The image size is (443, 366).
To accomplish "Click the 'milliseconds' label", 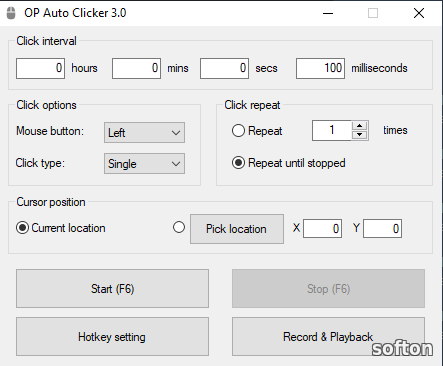I will tap(379, 68).
